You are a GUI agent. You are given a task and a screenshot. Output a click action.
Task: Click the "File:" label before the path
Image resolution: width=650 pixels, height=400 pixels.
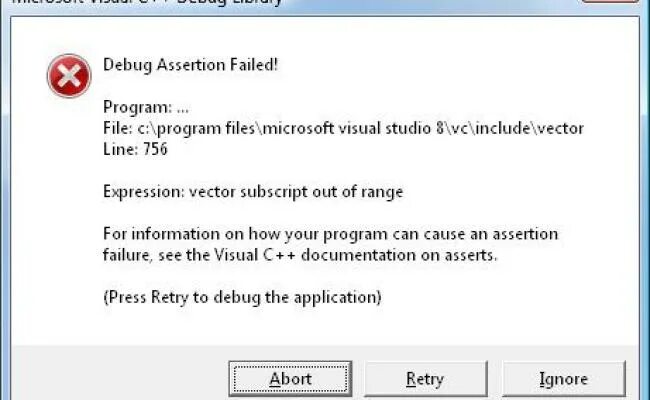click(x=118, y=129)
